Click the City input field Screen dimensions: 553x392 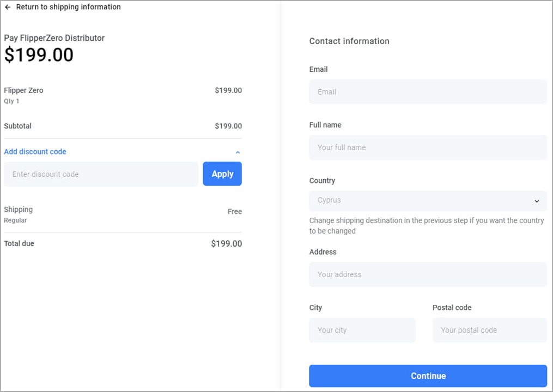[x=362, y=330]
